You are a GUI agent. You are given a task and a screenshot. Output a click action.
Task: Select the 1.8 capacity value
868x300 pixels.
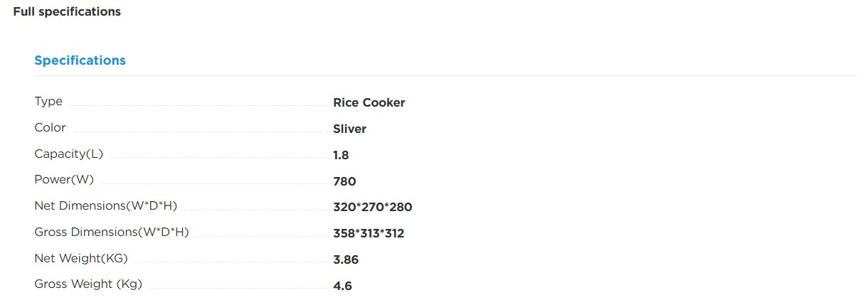[341, 155]
